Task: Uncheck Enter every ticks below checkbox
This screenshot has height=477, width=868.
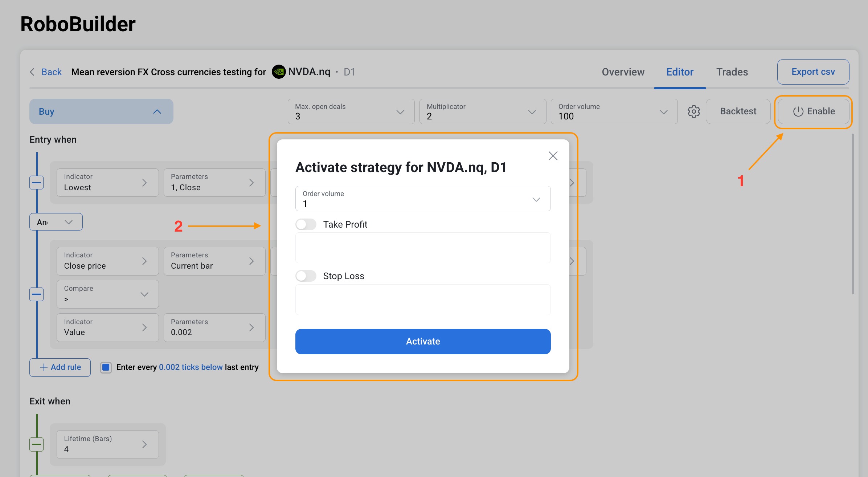Action: (106, 367)
